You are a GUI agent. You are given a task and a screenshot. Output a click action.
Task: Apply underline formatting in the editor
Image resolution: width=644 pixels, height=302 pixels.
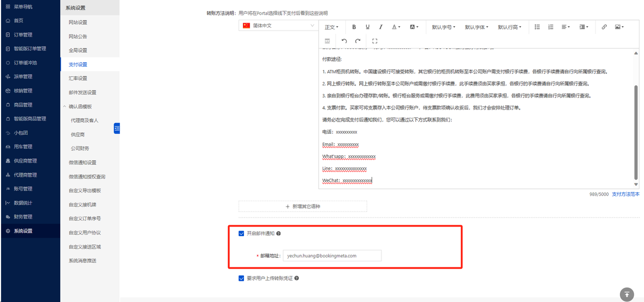tap(367, 27)
